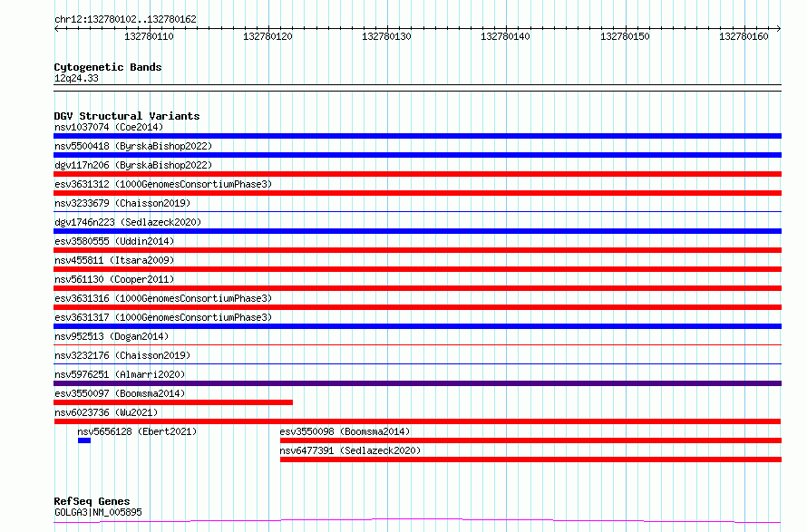The width and height of the screenshot is (807, 532).
Task: Click the esv3580555 (Uddin2014) label
Action: pyautogui.click(x=114, y=241)
